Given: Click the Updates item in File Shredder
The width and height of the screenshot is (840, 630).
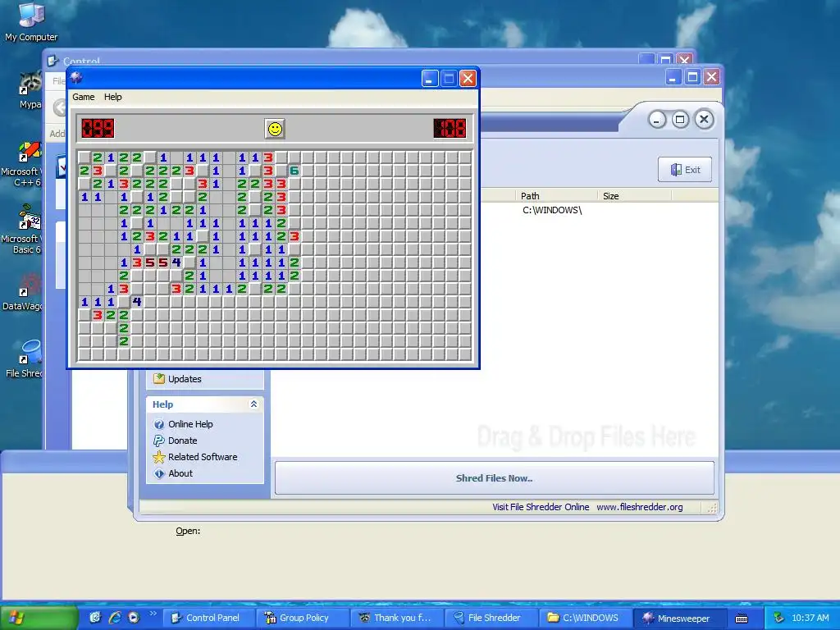Looking at the screenshot, I should (185, 379).
